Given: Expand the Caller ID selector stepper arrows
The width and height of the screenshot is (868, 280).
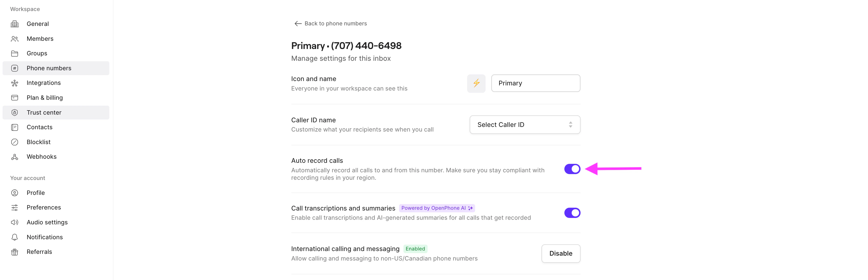Looking at the screenshot, I should pyautogui.click(x=571, y=125).
